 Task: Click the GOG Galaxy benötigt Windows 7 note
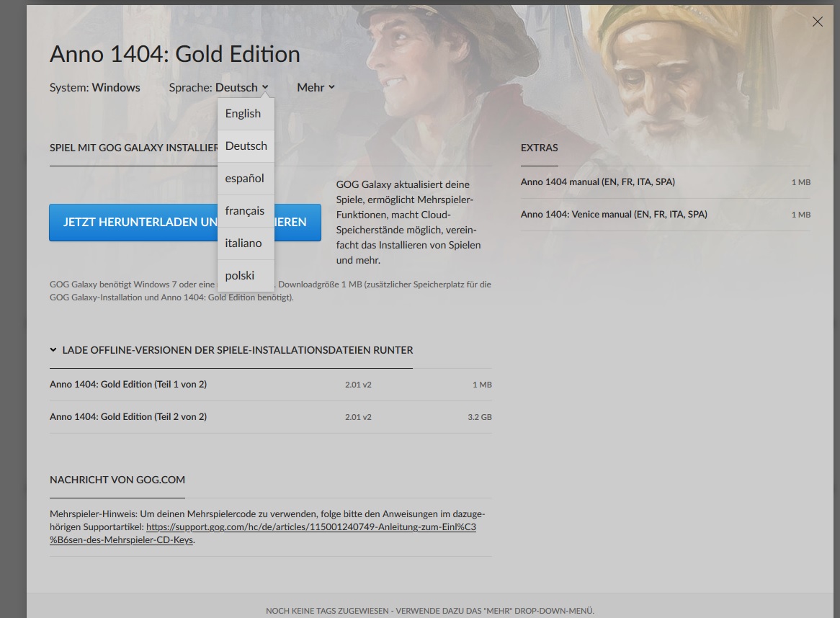coord(271,291)
